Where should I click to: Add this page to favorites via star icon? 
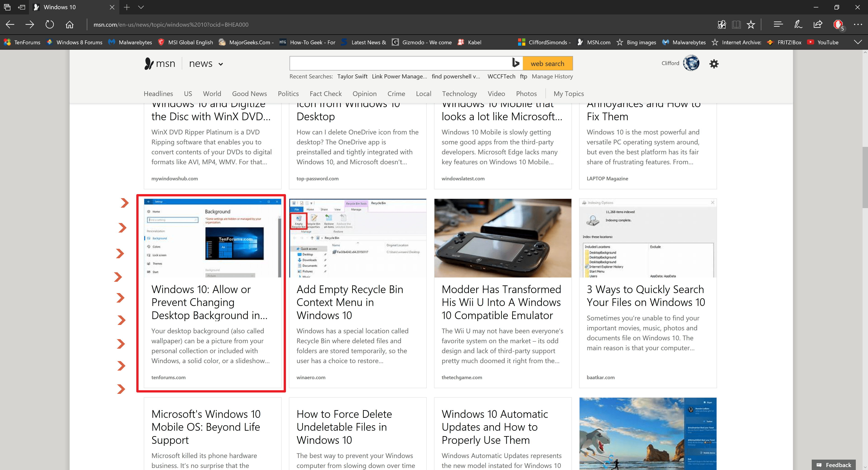pyautogui.click(x=751, y=24)
